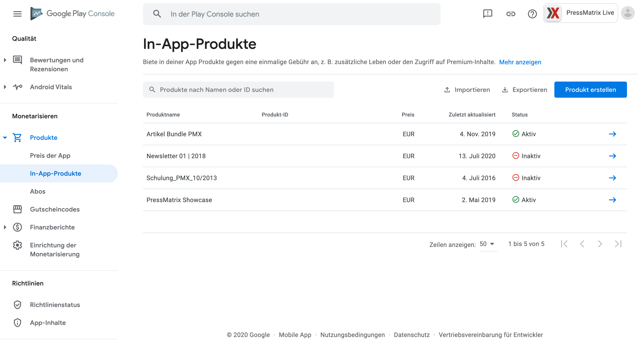The width and height of the screenshot is (644, 350).
Task: Click the App-Inhalte shield icon
Action: point(17,323)
